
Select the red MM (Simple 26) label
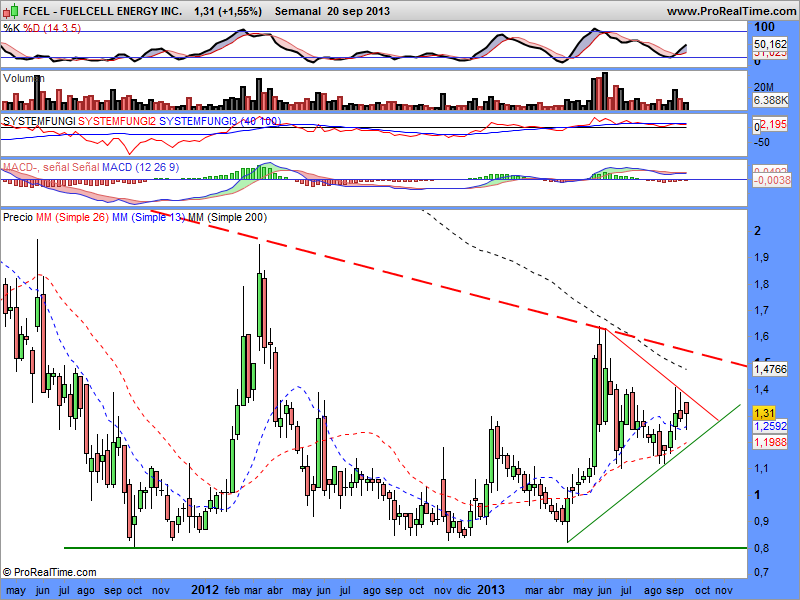(x=72, y=217)
